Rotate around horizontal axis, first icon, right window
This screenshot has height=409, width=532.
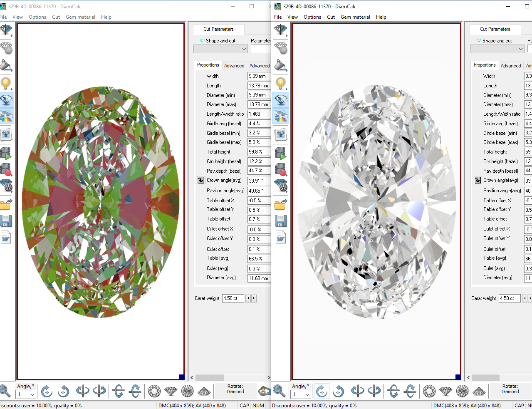pos(393,391)
